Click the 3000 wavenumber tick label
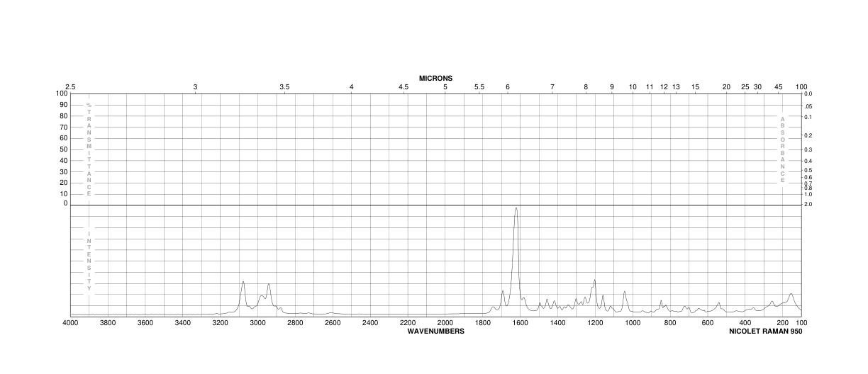Image resolution: width=868 pixels, height=374 pixels. [257, 323]
